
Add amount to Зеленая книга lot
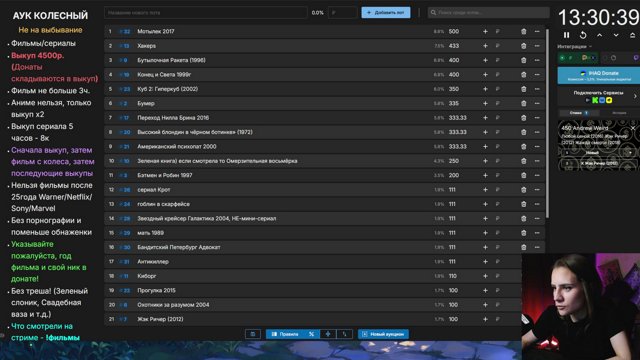485,161
